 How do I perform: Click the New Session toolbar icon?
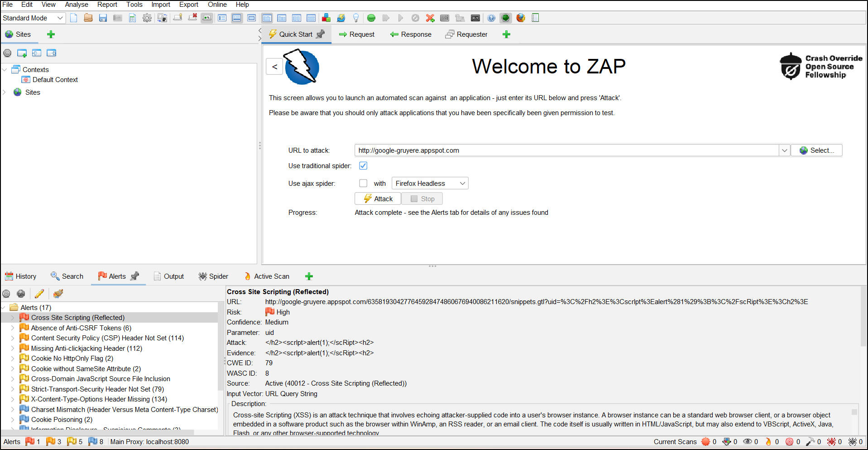click(74, 18)
